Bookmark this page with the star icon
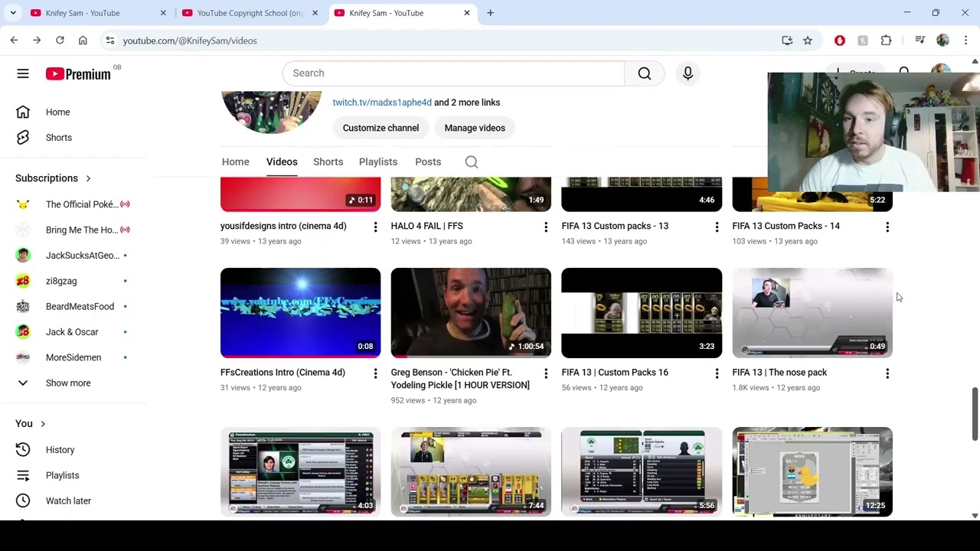The width and height of the screenshot is (980, 551). tap(808, 41)
